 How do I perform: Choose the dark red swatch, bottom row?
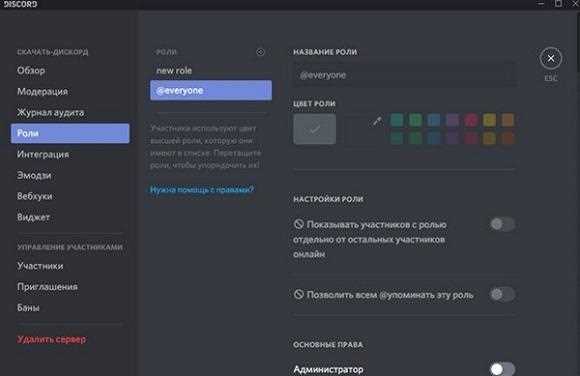coord(471,138)
